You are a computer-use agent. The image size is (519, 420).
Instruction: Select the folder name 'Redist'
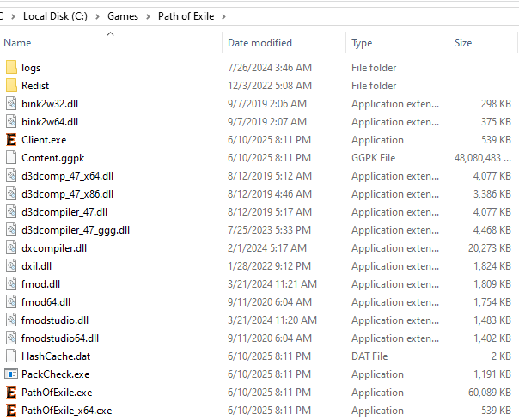pos(35,86)
